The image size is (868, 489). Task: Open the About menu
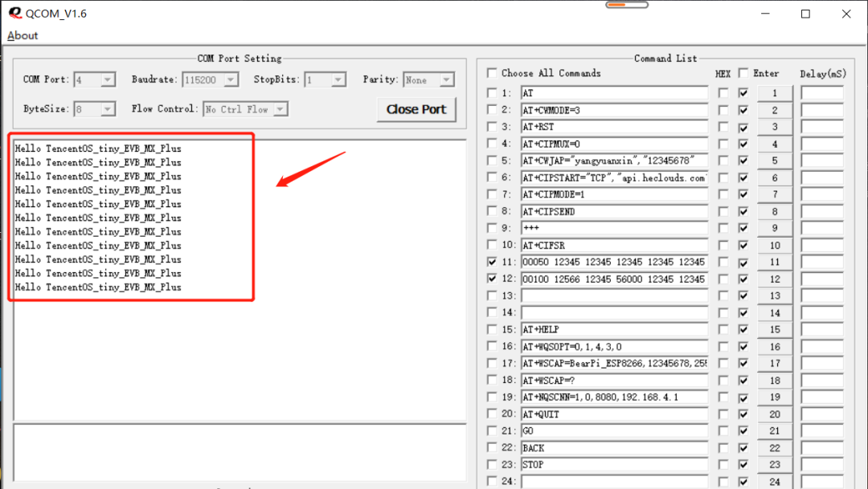pyautogui.click(x=23, y=35)
